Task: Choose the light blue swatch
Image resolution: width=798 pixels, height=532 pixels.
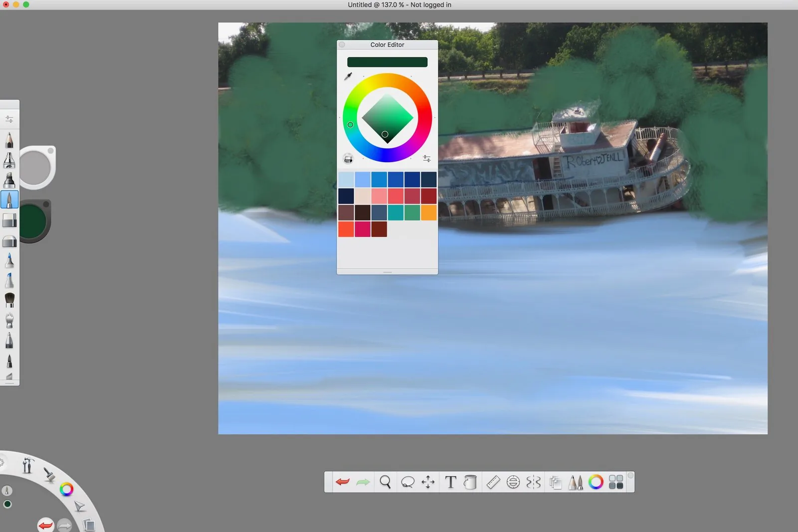Action: coord(346,179)
